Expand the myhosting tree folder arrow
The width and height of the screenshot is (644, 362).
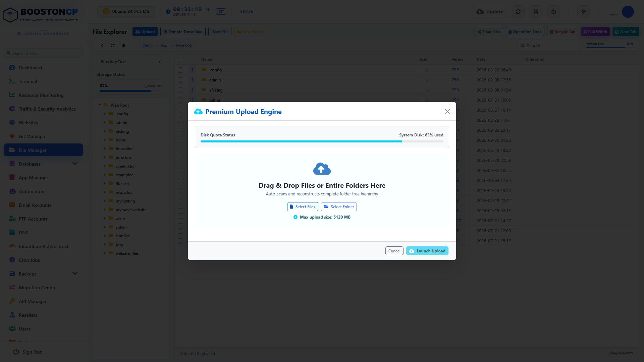pyautogui.click(x=105, y=201)
